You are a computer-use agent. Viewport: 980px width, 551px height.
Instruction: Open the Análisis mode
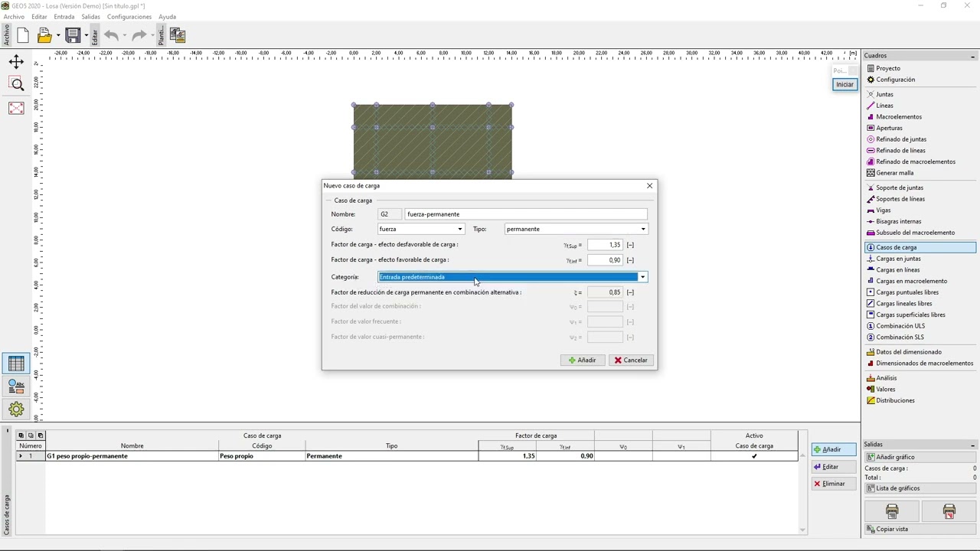pyautogui.click(x=886, y=378)
